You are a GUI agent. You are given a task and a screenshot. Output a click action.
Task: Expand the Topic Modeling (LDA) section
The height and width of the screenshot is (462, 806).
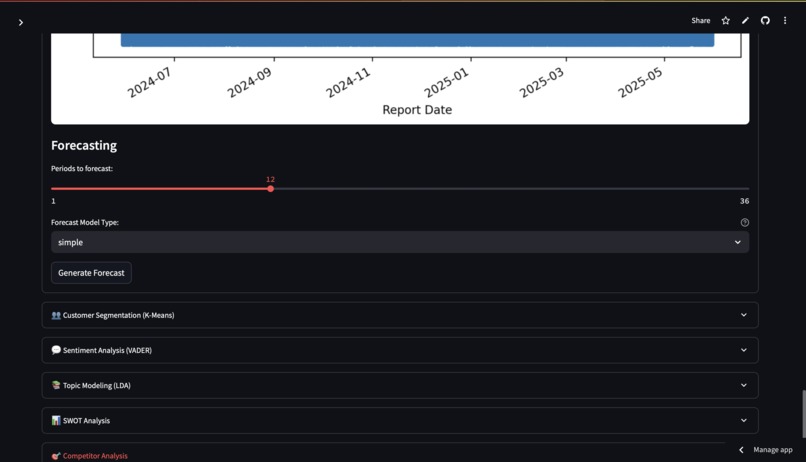point(400,385)
